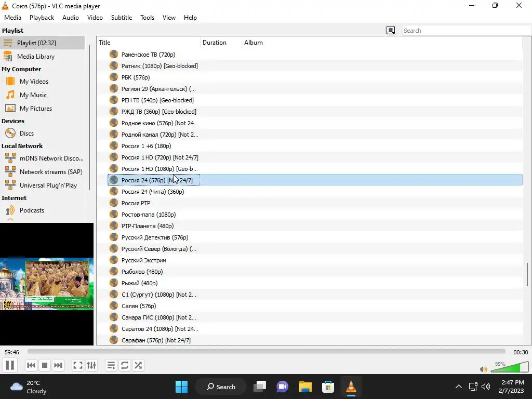Screen dimensions: 532x399
Task: Open the Help menu
Action: [190, 18]
